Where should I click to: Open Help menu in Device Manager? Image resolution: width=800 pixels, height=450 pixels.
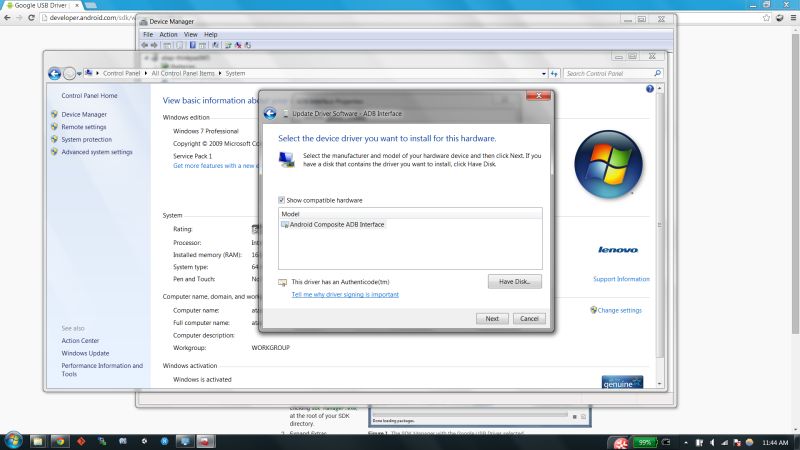[x=211, y=35]
